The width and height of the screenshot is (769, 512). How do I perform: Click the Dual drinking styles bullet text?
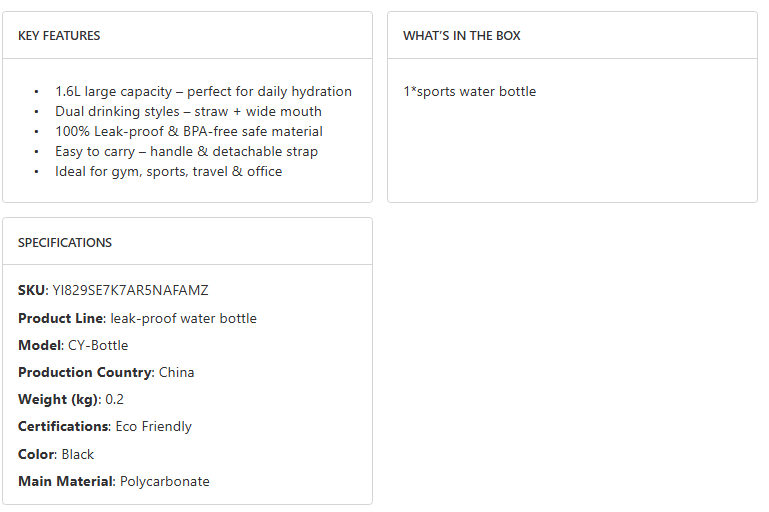point(188,112)
